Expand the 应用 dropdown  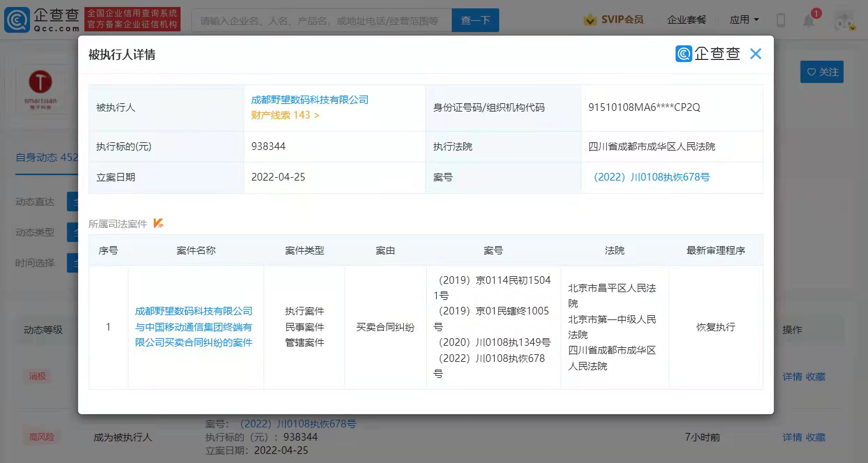[x=744, y=20]
